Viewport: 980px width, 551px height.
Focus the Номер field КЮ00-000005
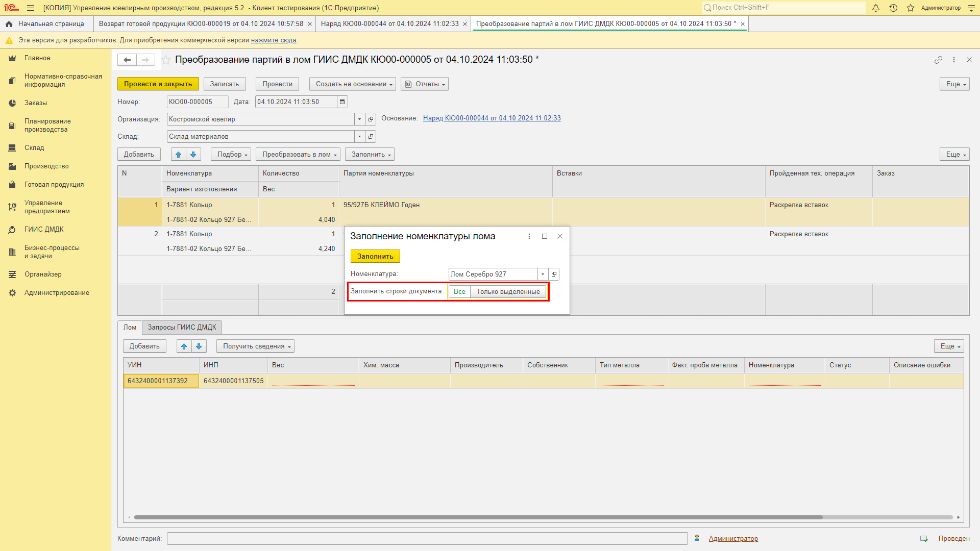click(198, 102)
